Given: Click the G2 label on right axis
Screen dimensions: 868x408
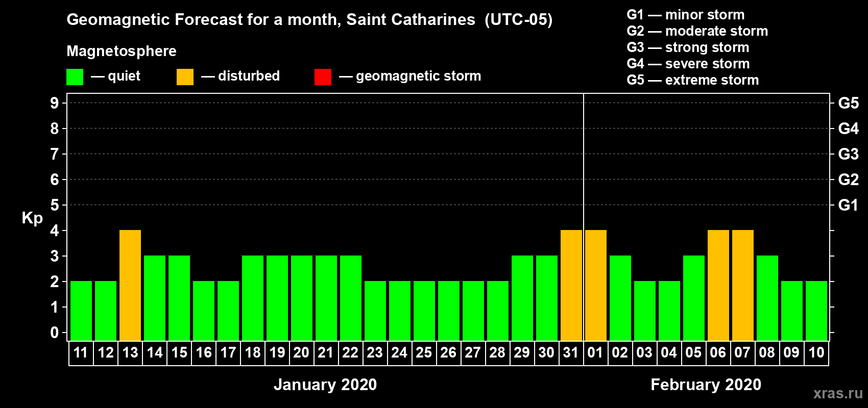Looking at the screenshot, I should [x=849, y=180].
